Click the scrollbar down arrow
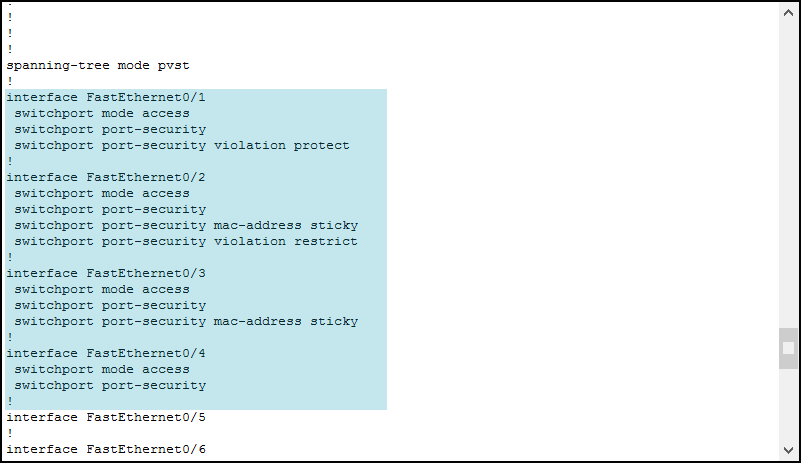This screenshot has height=463, width=801. point(788,450)
